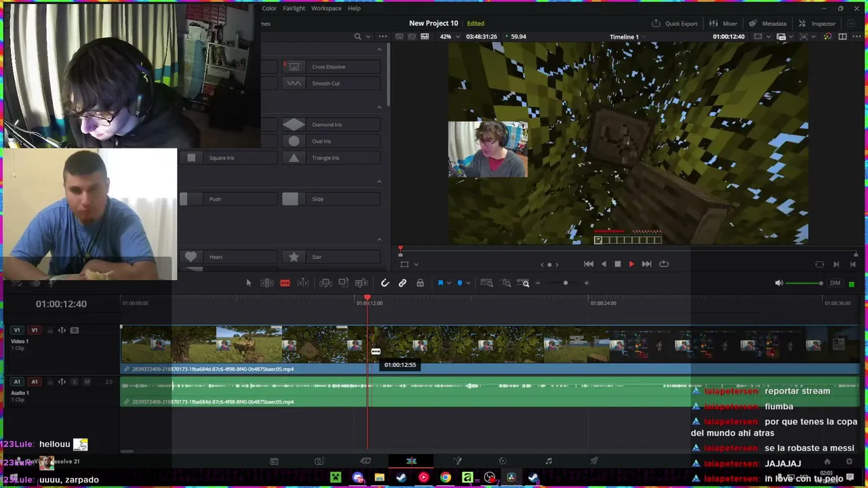The height and width of the screenshot is (488, 868).
Task: Open the effects search options chevron
Action: click(x=368, y=37)
